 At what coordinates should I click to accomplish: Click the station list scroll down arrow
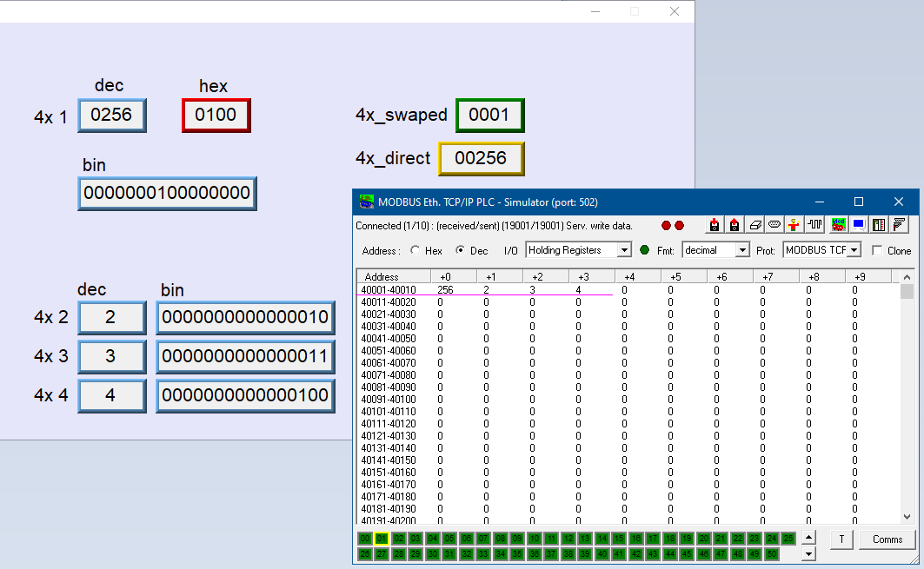(809, 553)
